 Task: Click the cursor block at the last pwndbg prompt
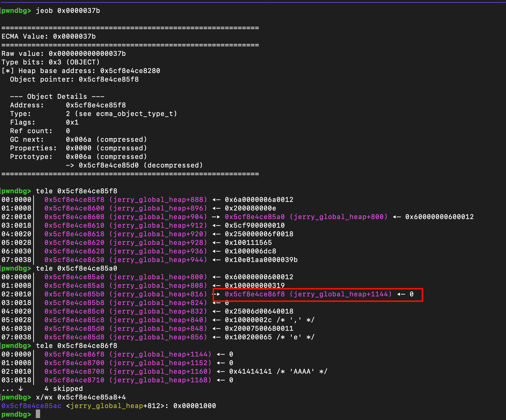[x=38, y=414]
